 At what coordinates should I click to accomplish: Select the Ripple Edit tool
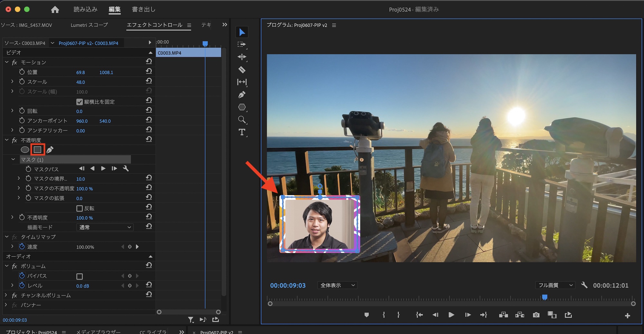point(242,57)
